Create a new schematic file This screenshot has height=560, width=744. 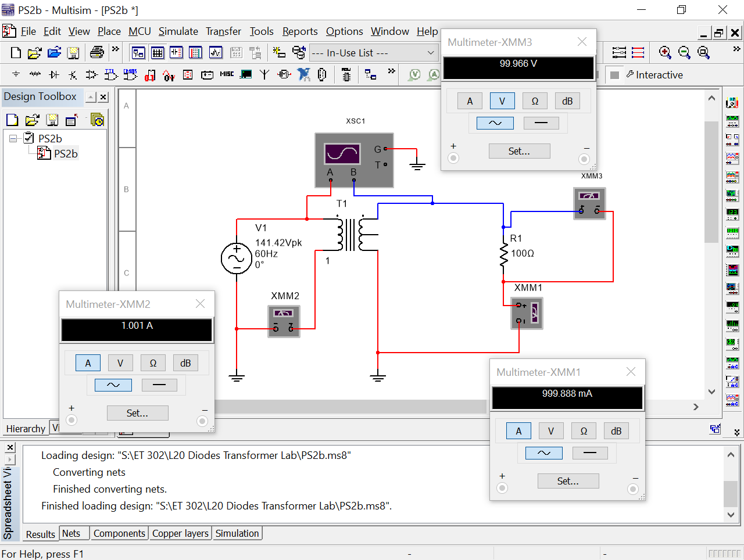point(16,52)
